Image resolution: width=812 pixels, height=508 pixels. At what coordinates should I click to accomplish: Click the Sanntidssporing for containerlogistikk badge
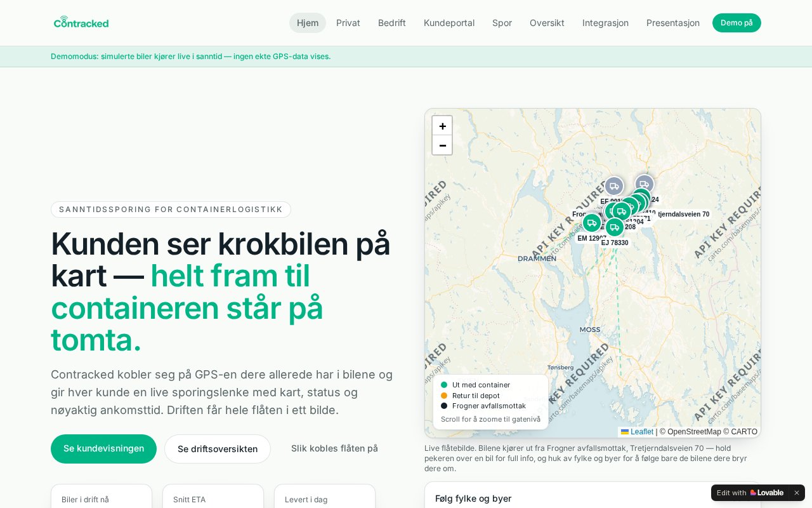tap(171, 210)
